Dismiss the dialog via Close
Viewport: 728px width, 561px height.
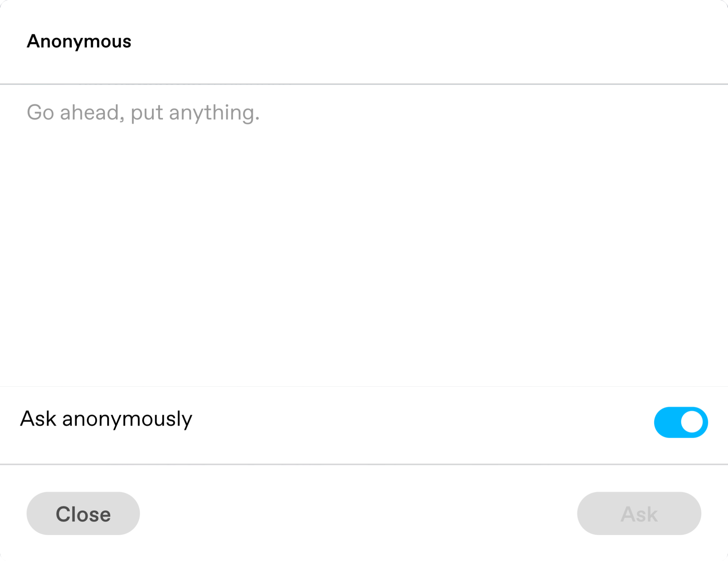click(x=83, y=513)
